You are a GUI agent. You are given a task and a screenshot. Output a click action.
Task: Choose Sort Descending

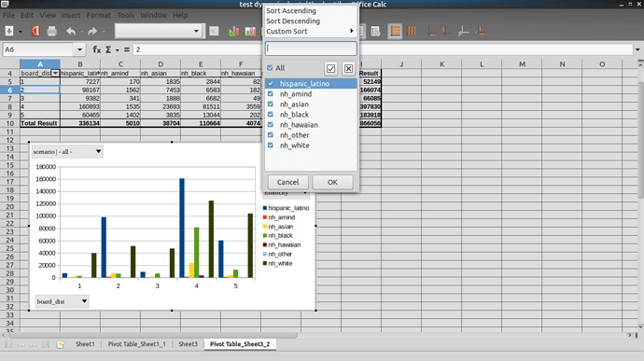tap(293, 21)
